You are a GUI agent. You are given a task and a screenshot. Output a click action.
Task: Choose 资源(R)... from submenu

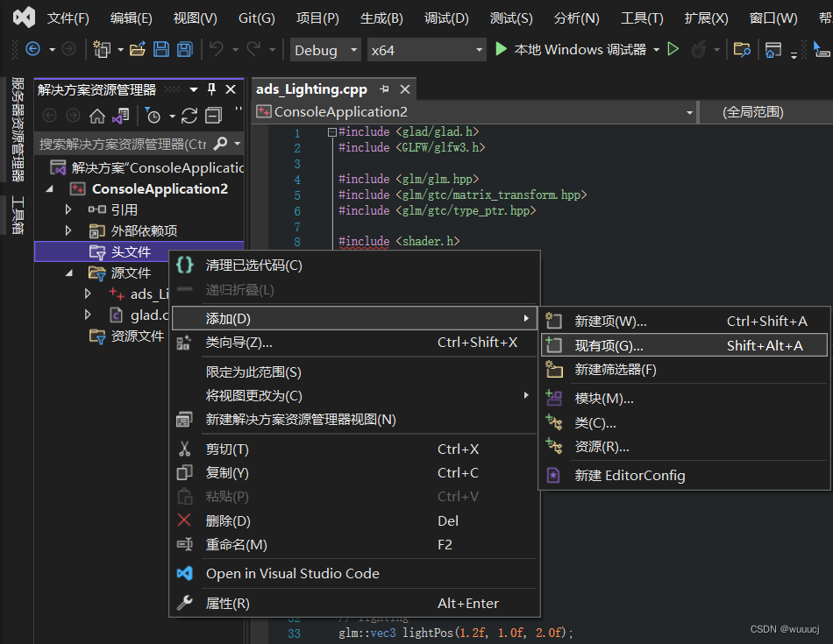(684, 447)
